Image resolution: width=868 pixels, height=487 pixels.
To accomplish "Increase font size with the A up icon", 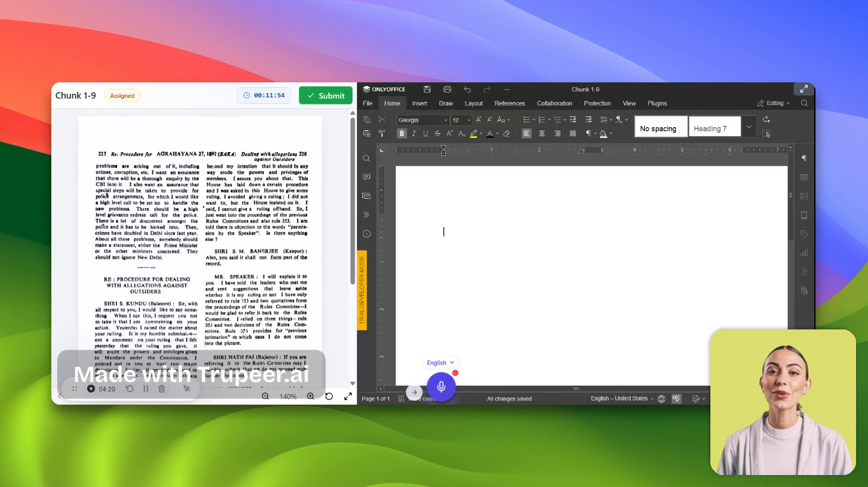I will pos(478,120).
